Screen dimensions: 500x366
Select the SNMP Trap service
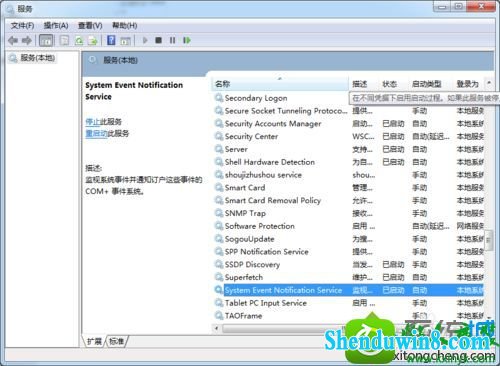click(x=245, y=213)
